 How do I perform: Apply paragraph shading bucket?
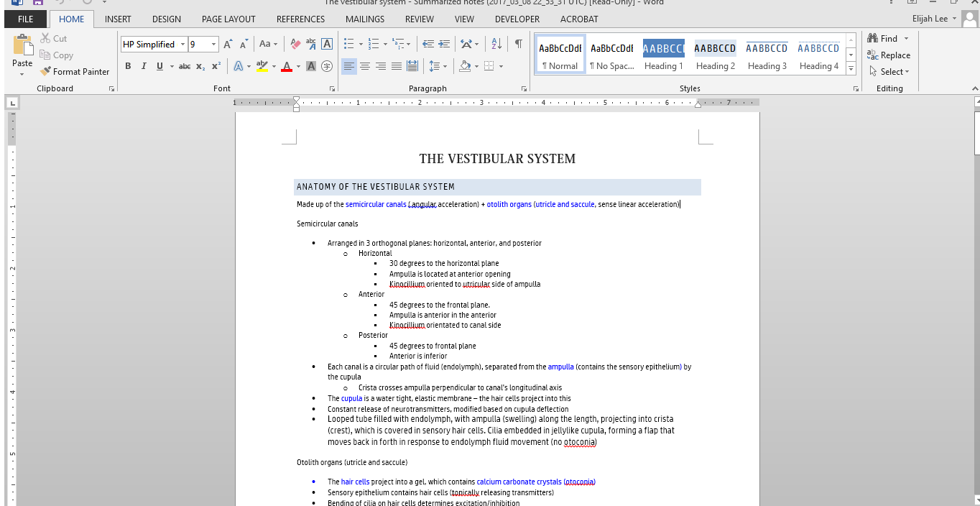pyautogui.click(x=463, y=66)
